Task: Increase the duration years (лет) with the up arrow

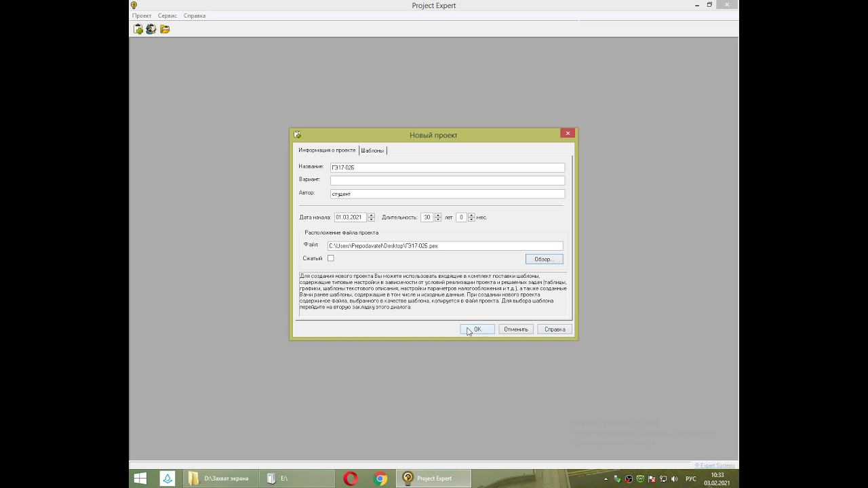Action: tap(438, 216)
